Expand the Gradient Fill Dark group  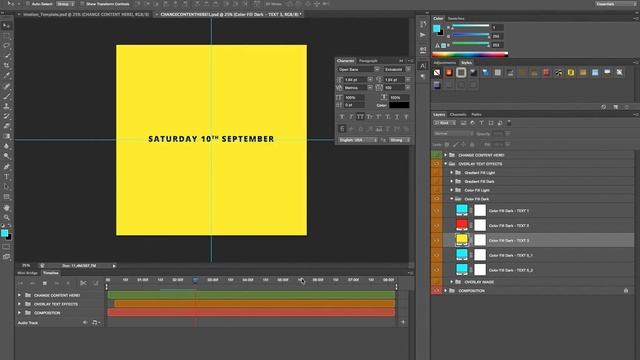[x=452, y=181]
